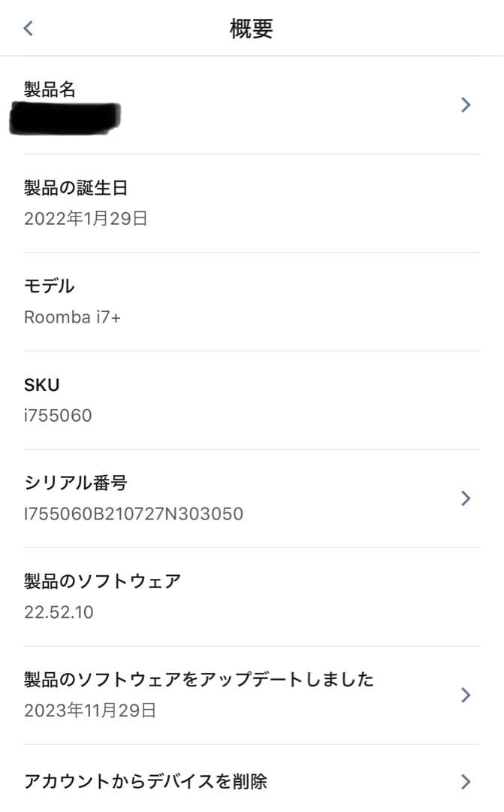Open the アカウントからデバイスを削除 option
Image resolution: width=504 pixels, height=812 pixels.
click(252, 783)
